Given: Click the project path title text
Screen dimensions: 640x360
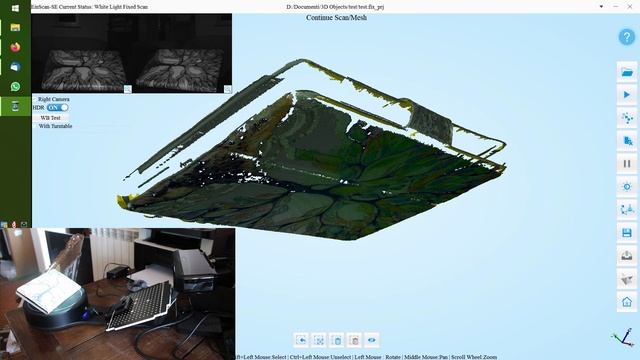Looking at the screenshot, I should pos(335,7).
